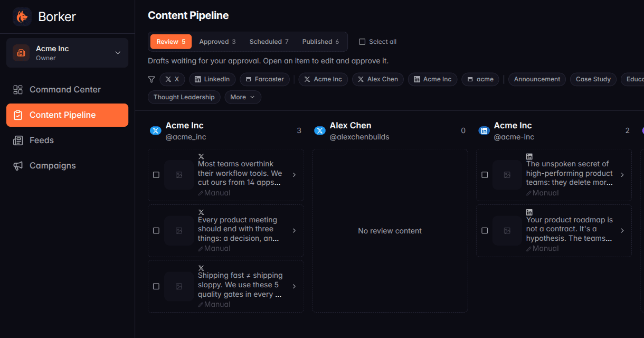The image size is (644, 338).
Task: Click pencil Manual label under 'The unspoken secret'
Action: tap(543, 193)
